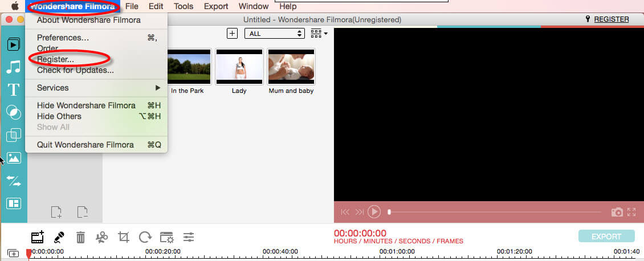
Task: Click the 00:01:00:00 timeline ruler mark
Action: point(397,251)
